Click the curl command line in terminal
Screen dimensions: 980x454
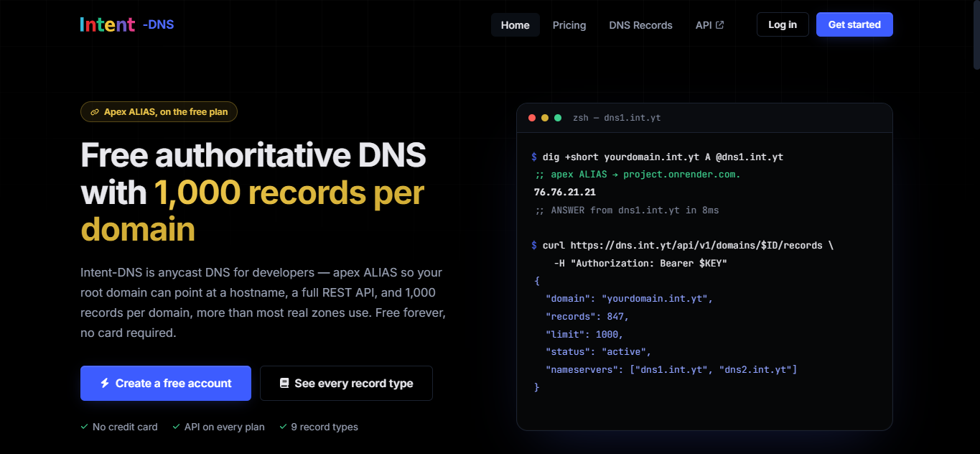(682, 245)
